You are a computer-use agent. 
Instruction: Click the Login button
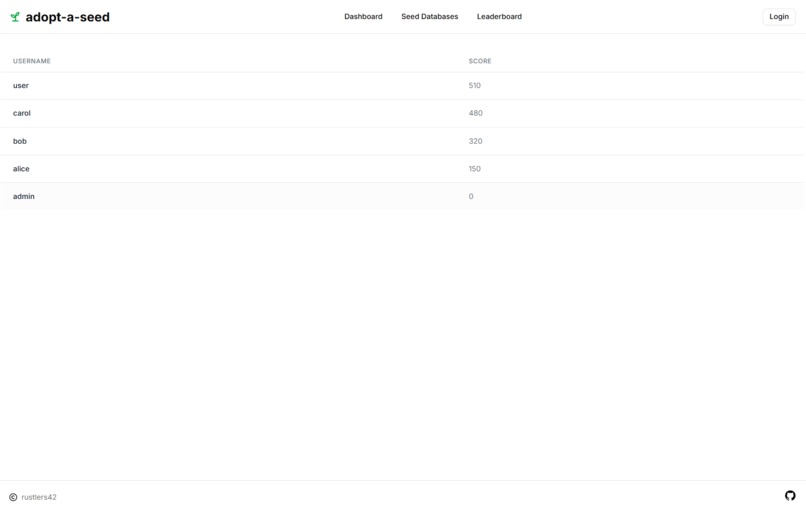(x=779, y=16)
